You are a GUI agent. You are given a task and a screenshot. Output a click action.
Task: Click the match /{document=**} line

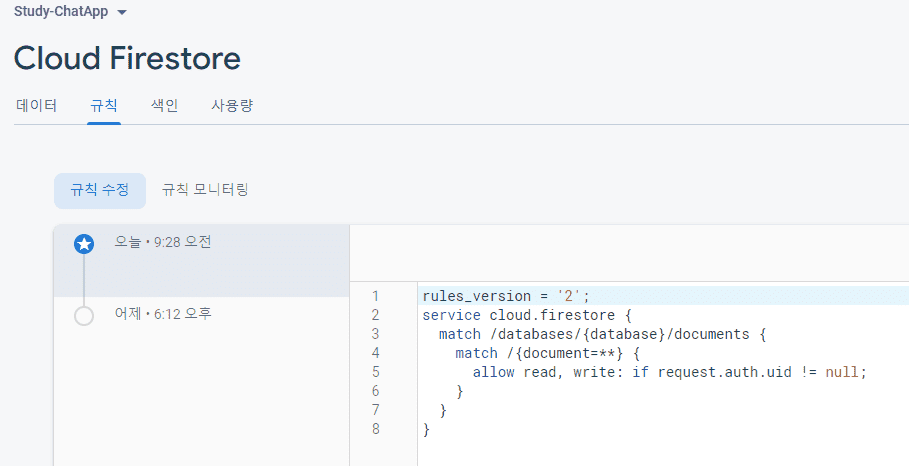pos(547,354)
